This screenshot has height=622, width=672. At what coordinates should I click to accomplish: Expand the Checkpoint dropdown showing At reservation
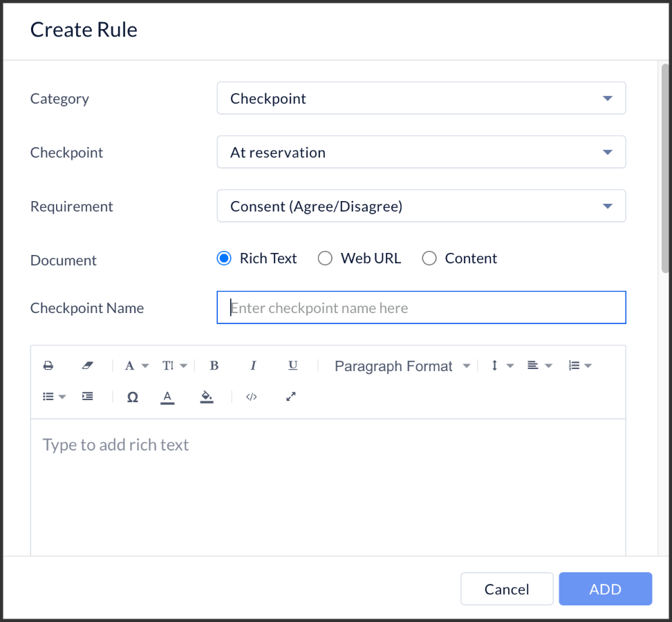click(x=421, y=152)
